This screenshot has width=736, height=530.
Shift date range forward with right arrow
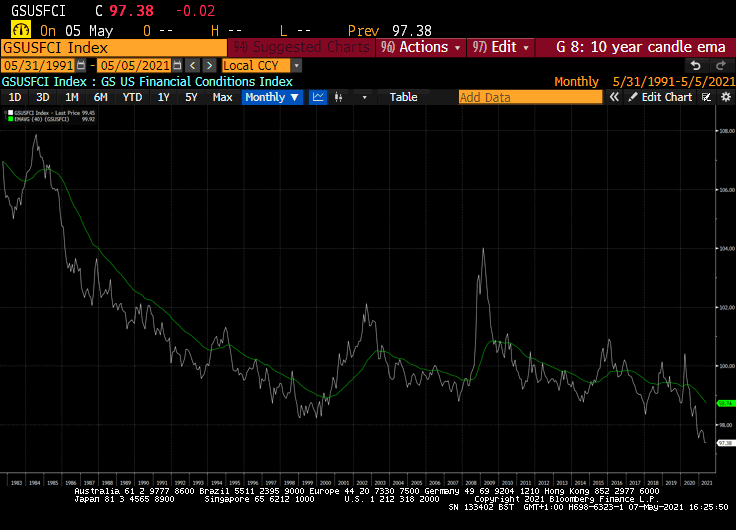click(x=208, y=65)
